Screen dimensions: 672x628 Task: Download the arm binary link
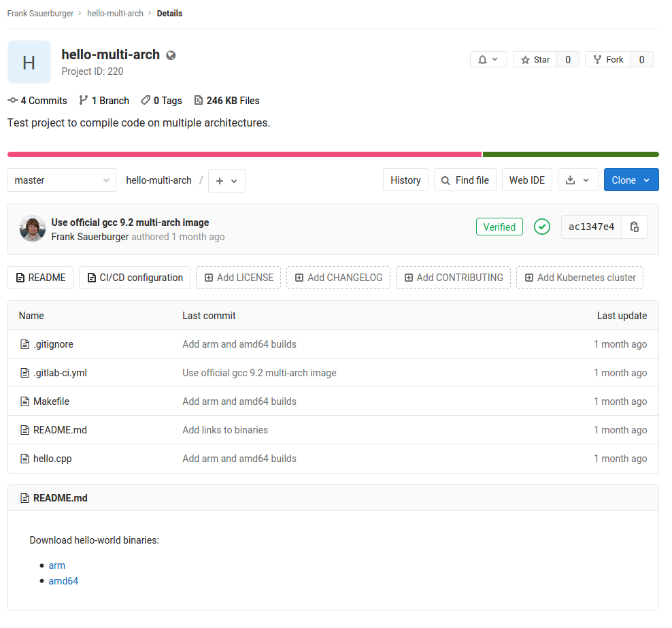(x=56, y=565)
